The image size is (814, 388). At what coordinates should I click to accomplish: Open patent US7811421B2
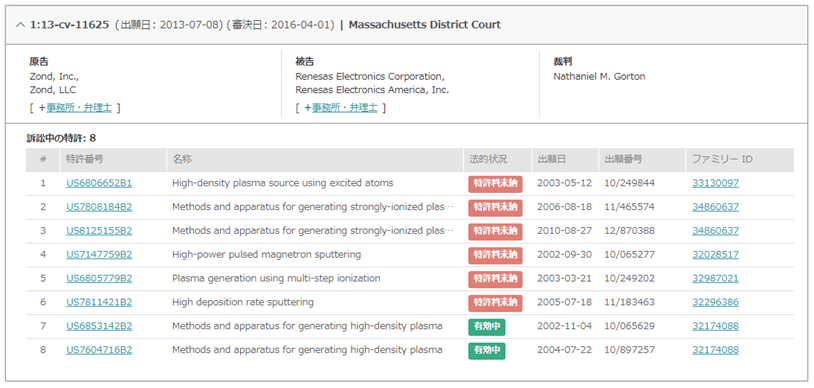coord(99,302)
